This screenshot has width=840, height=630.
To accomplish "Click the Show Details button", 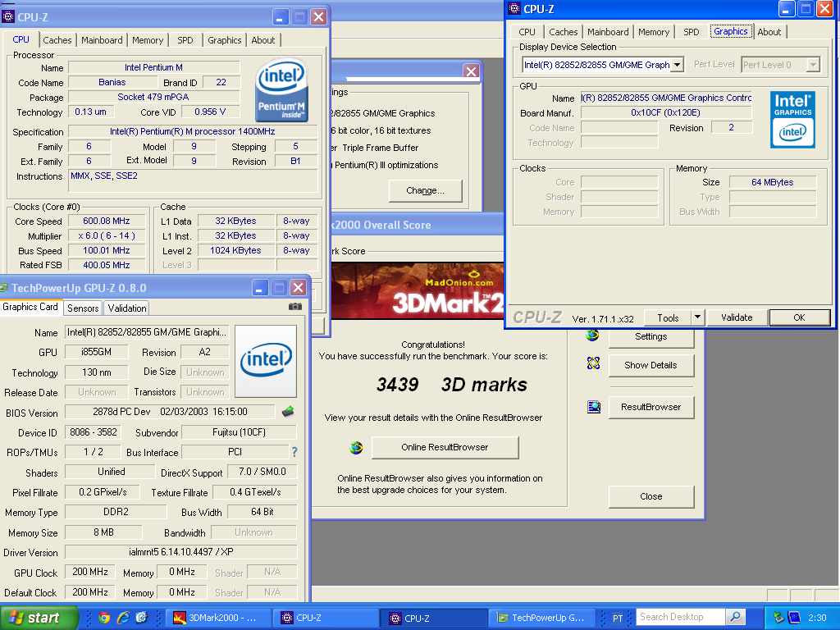I will pos(651,365).
